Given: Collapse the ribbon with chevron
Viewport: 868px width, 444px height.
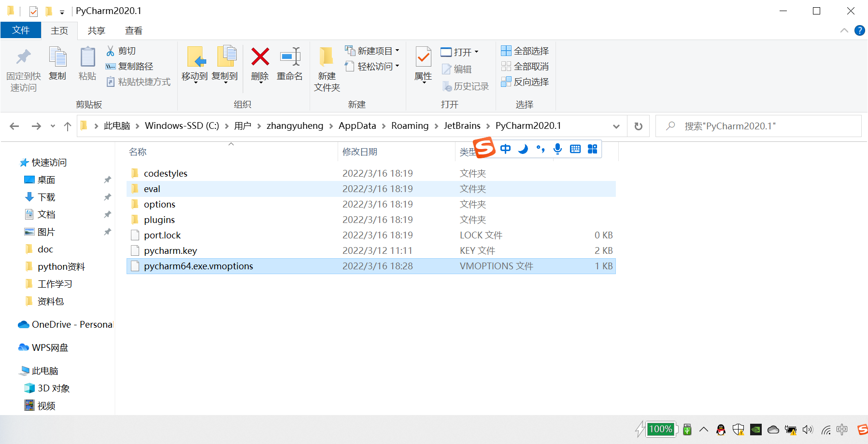Looking at the screenshot, I should pyautogui.click(x=844, y=30).
